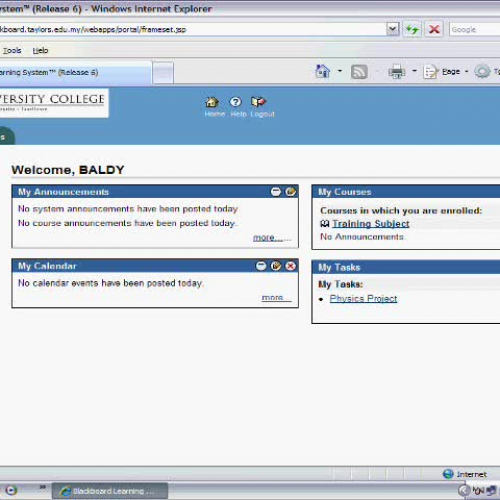The width and height of the screenshot is (500, 500).
Task: Click inside the URL address field
Action: pyautogui.click(x=193, y=29)
